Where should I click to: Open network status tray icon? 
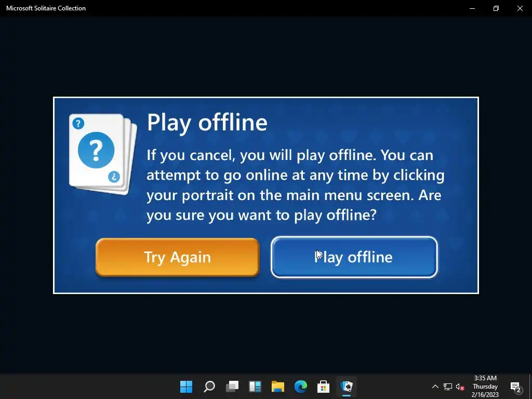[448, 387]
